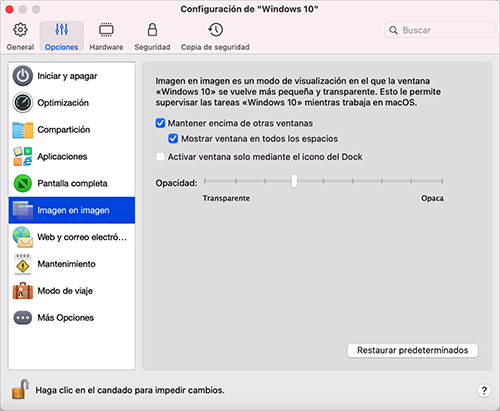
Task: Click the search magnifier icon
Action: tap(393, 30)
